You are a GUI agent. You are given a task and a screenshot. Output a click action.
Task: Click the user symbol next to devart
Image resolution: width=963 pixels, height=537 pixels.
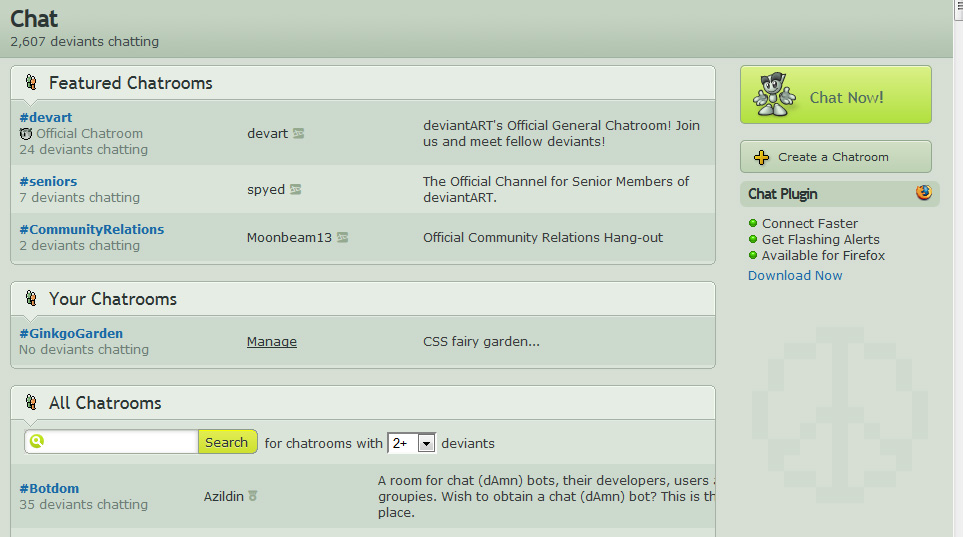click(298, 133)
